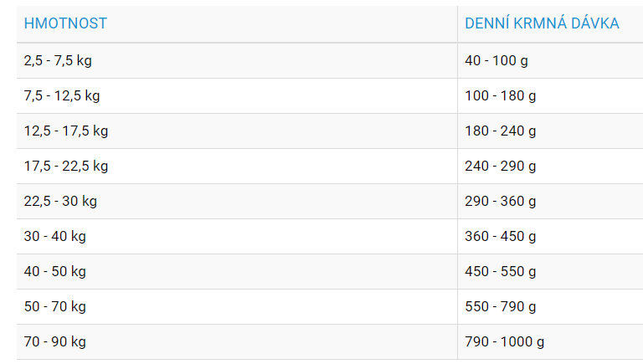Click the 450 - 550 g dose cell
This screenshot has width=643, height=364.
pyautogui.click(x=550, y=272)
